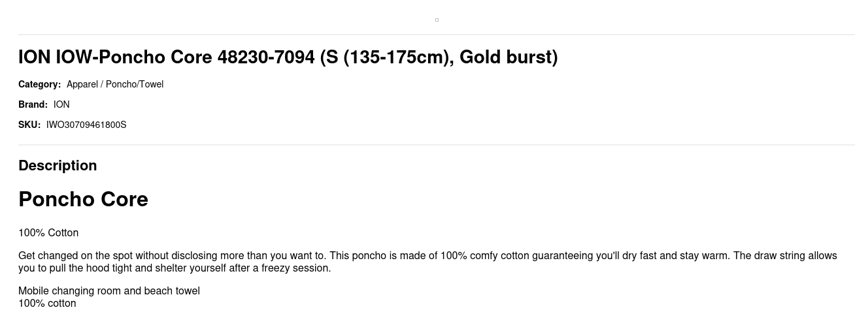Click the tiny image placeholder at top

[x=437, y=20]
